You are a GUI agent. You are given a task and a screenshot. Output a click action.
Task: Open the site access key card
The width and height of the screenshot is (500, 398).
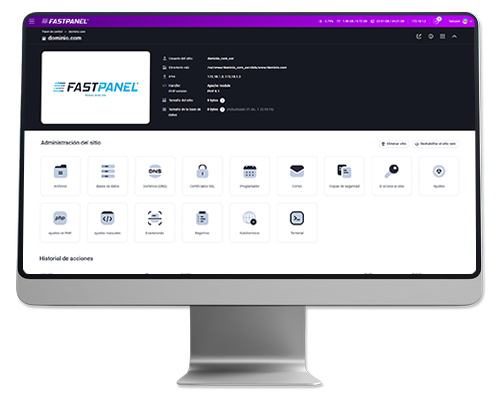(392, 176)
